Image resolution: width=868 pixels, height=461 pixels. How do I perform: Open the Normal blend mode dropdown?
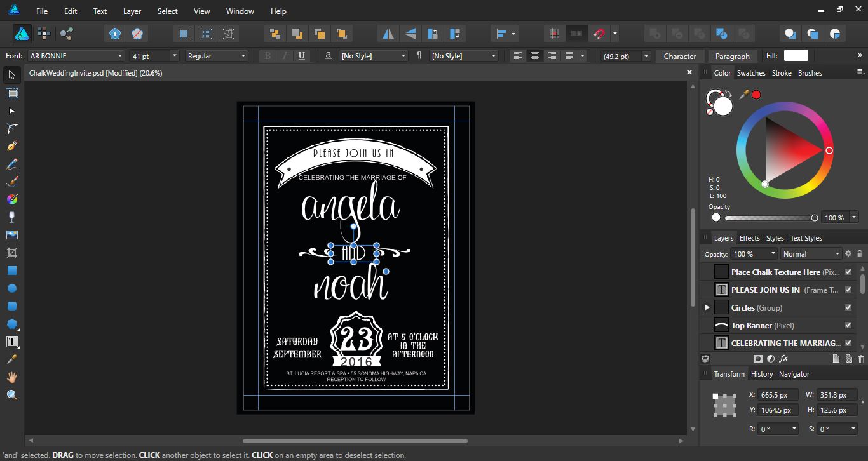(x=811, y=254)
